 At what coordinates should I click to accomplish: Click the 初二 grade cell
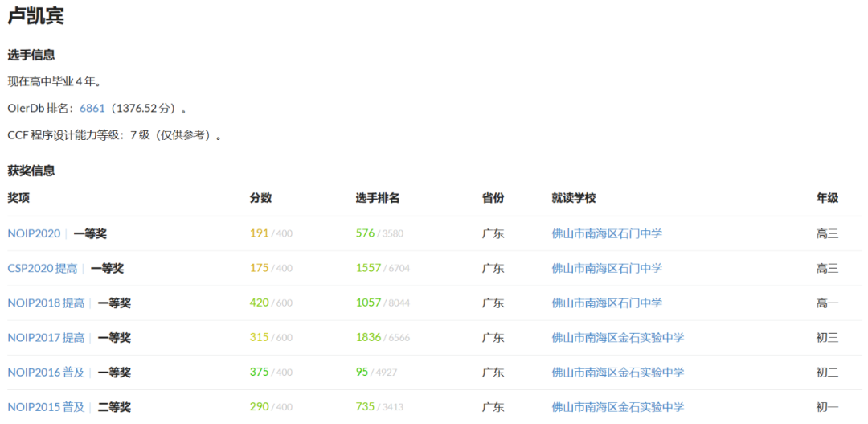[828, 372]
